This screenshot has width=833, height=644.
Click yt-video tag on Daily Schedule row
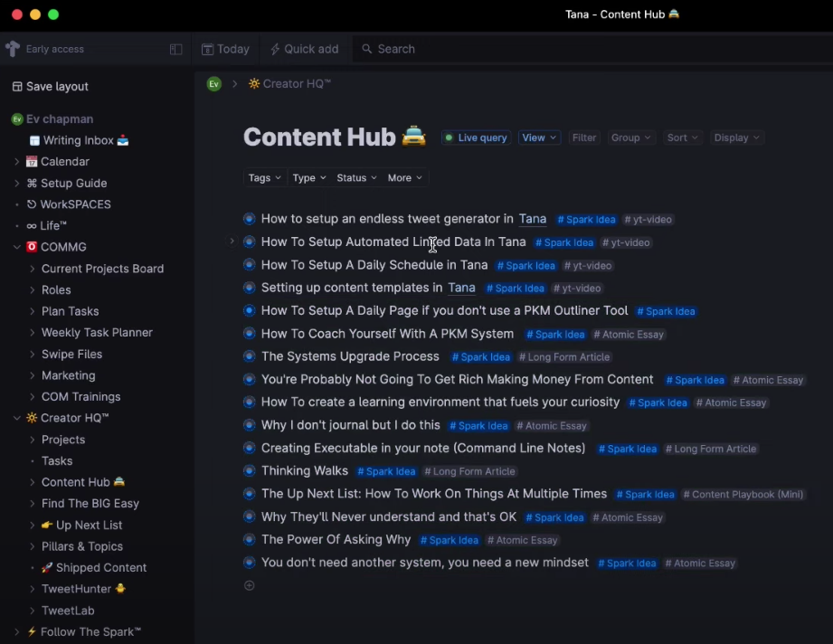(588, 266)
